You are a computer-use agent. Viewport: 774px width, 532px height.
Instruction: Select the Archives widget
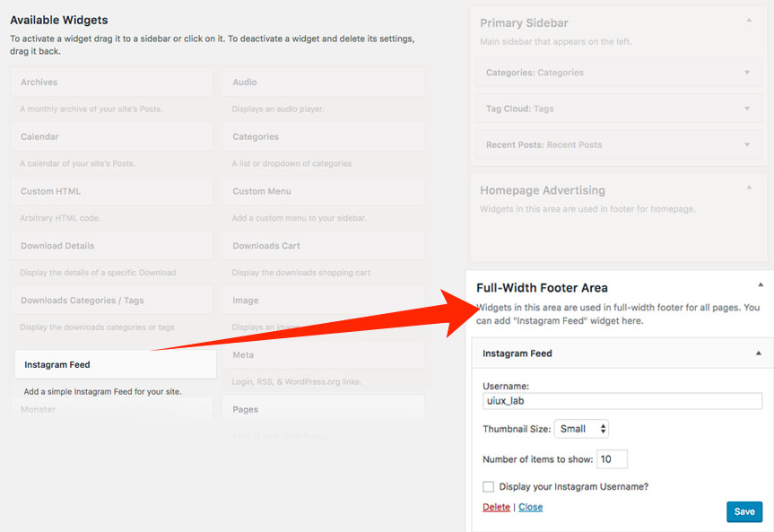(x=111, y=83)
